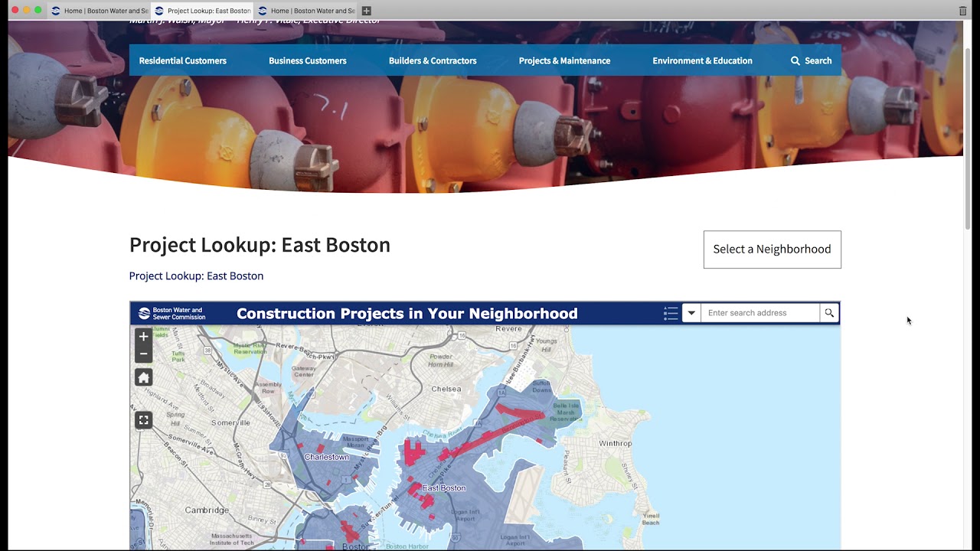Click the page vertical scrollbar

tap(968, 138)
